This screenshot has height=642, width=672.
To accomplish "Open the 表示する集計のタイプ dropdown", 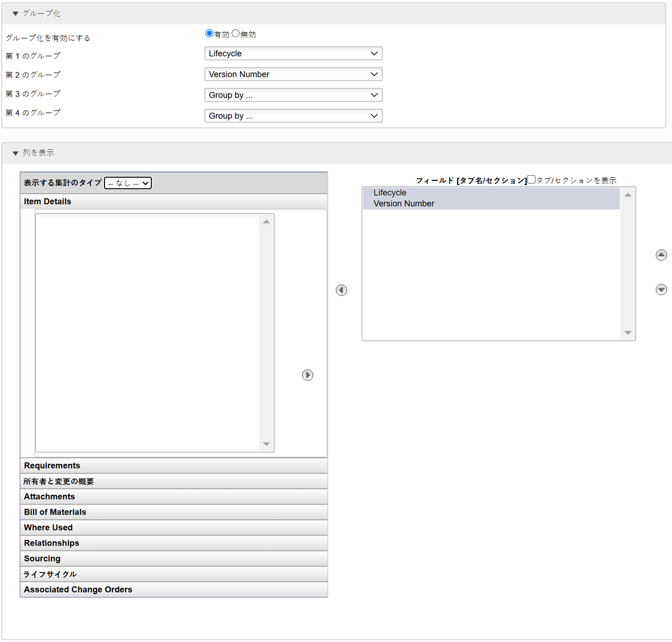I will coord(128,183).
